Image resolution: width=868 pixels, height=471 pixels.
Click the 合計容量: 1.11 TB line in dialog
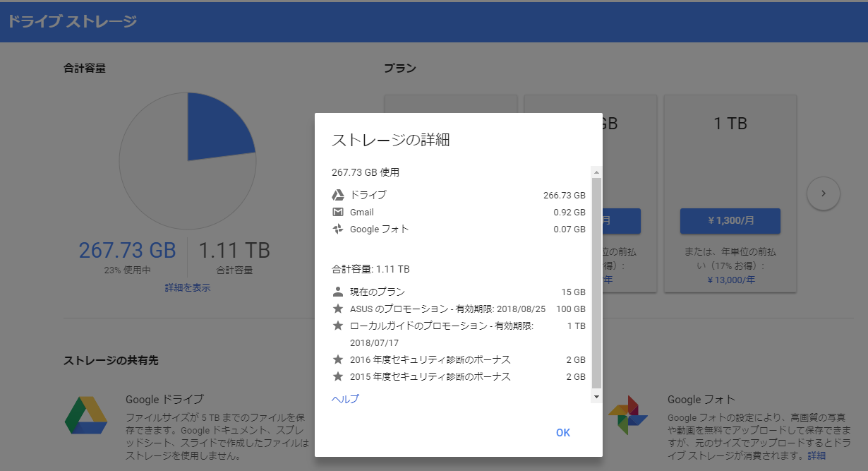click(x=370, y=269)
